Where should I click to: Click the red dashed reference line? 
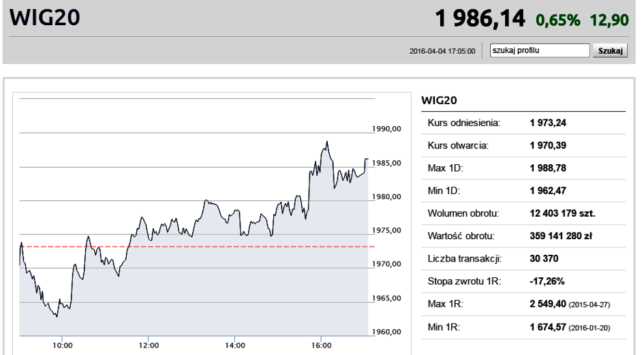click(197, 247)
